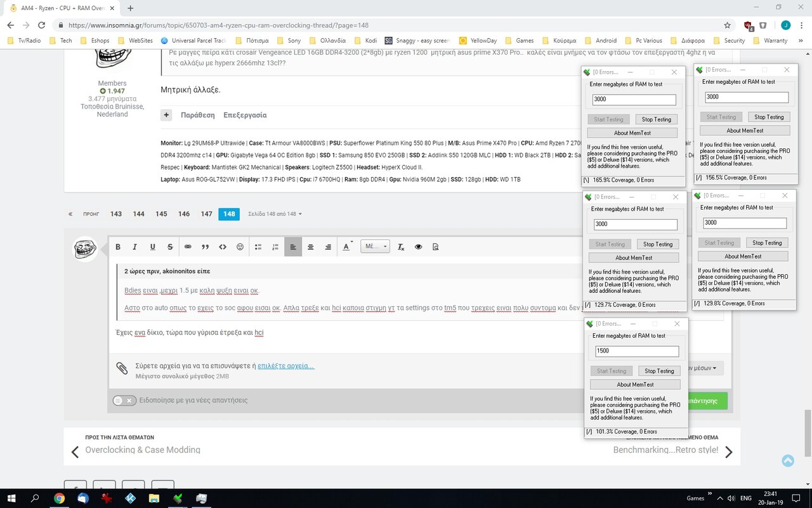This screenshot has width=812, height=508.
Task: Click the Παράθεση quote link
Action: coord(197,116)
